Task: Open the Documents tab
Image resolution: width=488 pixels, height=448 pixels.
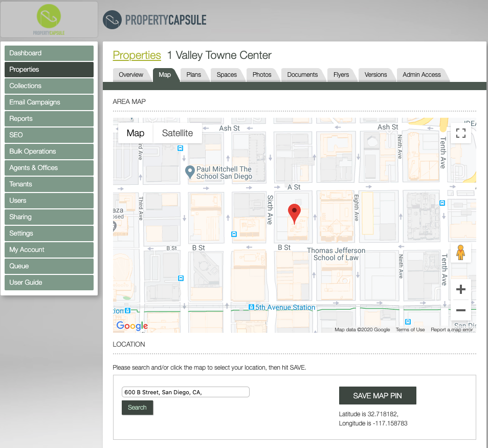Action: [302, 75]
